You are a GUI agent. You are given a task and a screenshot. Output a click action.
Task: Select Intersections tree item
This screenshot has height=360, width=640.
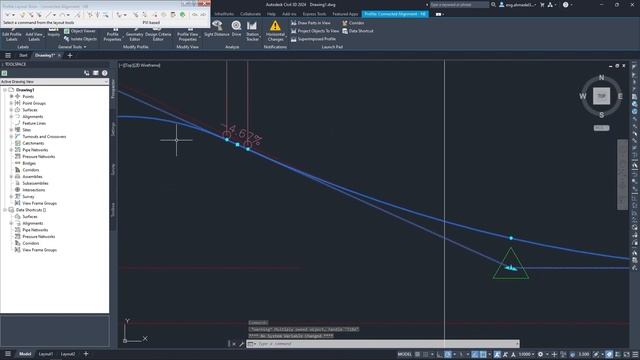pyautogui.click(x=33, y=190)
